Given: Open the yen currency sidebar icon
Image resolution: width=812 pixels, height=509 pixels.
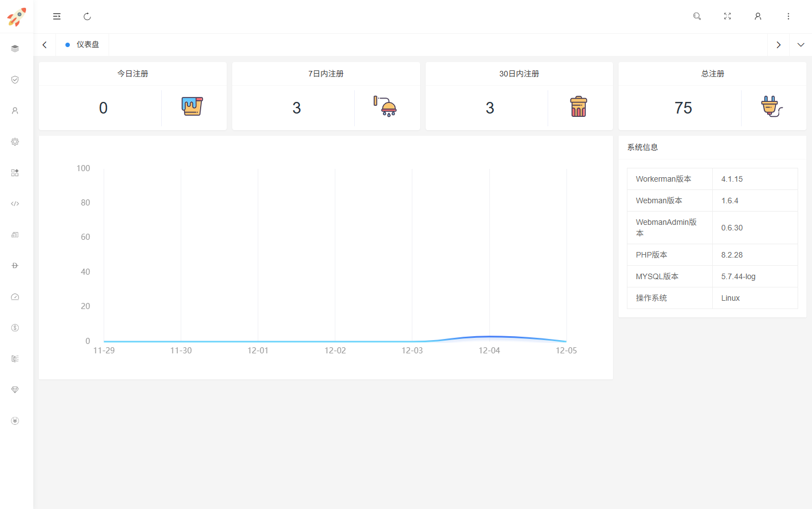Looking at the screenshot, I should [15, 421].
